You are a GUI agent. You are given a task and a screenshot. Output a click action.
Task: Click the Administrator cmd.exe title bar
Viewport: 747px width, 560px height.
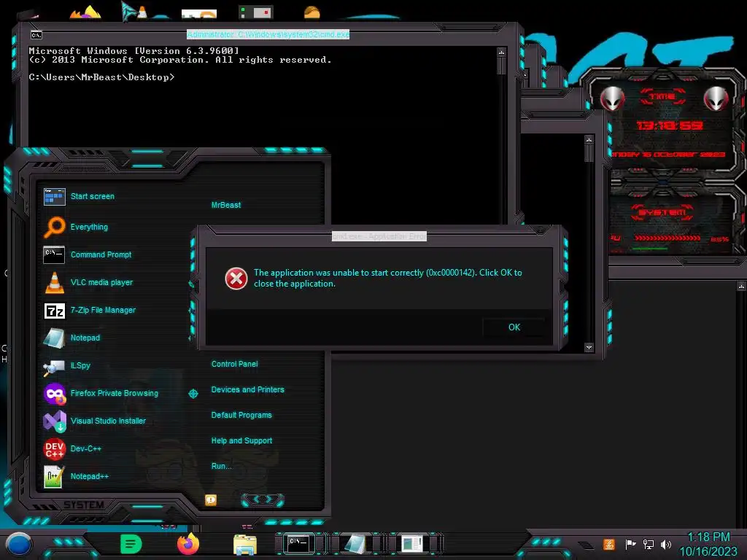point(268,34)
